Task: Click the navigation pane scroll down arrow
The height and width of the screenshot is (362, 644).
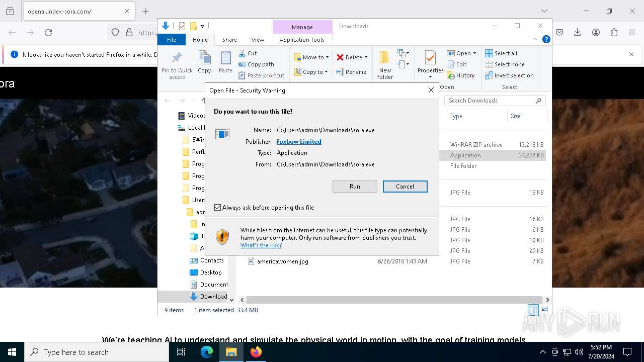Action: (x=231, y=300)
